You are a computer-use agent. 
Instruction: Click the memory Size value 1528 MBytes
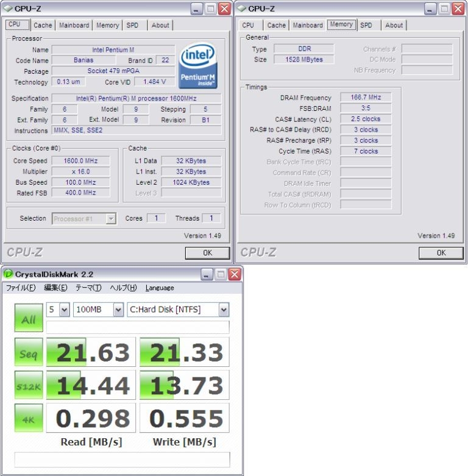tap(304, 60)
